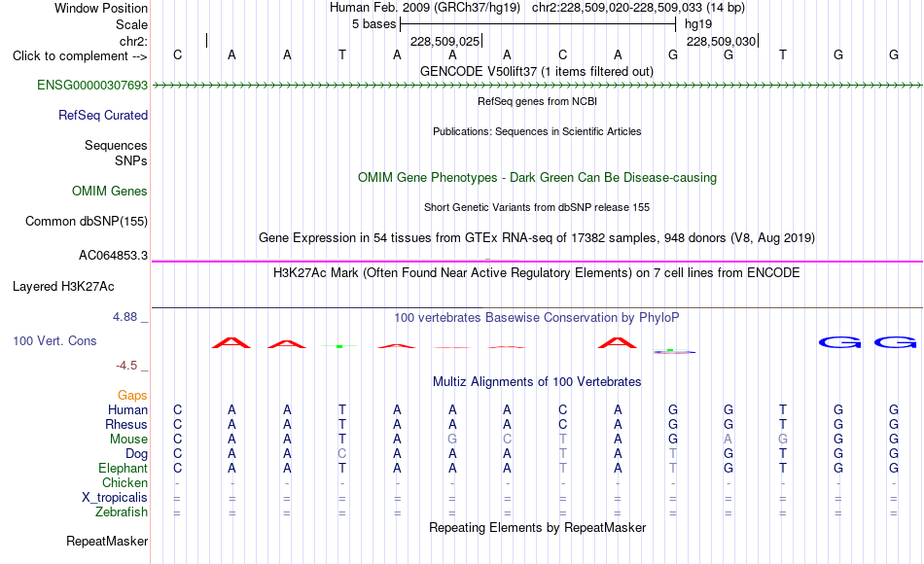Open the RefSeq Curated track label
The image size is (924, 564).
[x=103, y=115]
